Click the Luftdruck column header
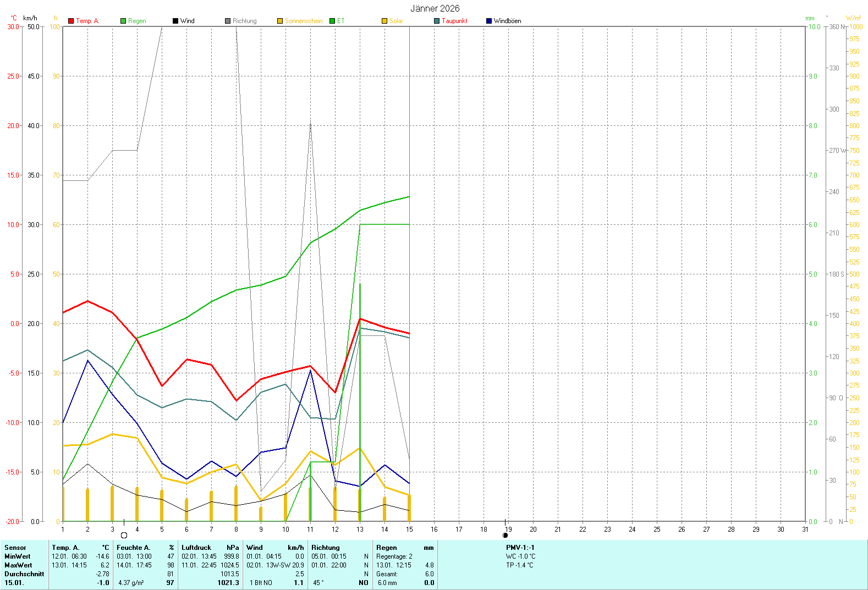 (x=196, y=548)
